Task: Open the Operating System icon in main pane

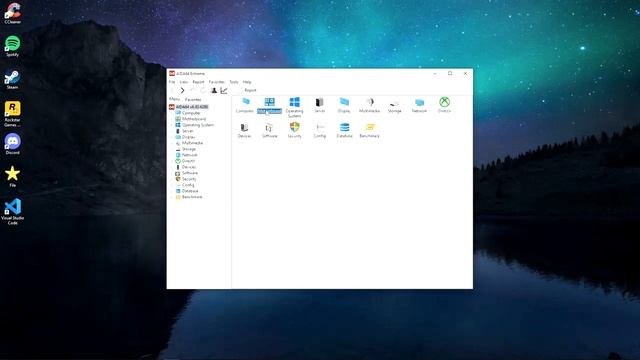Action: (x=294, y=107)
